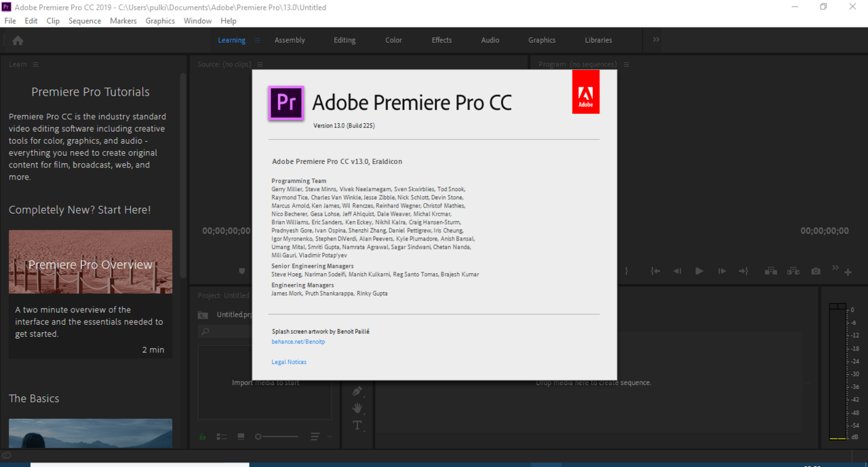Switch to the Assembly workspace
This screenshot has height=467, width=868.
[290, 40]
